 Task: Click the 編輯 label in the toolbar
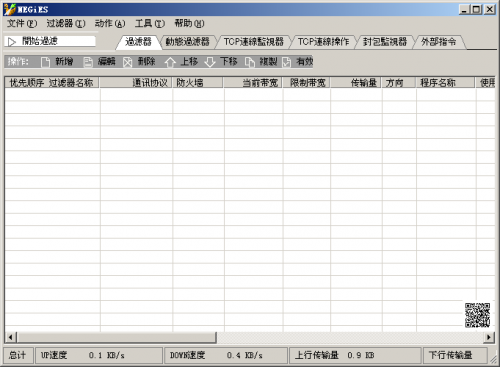(106, 62)
